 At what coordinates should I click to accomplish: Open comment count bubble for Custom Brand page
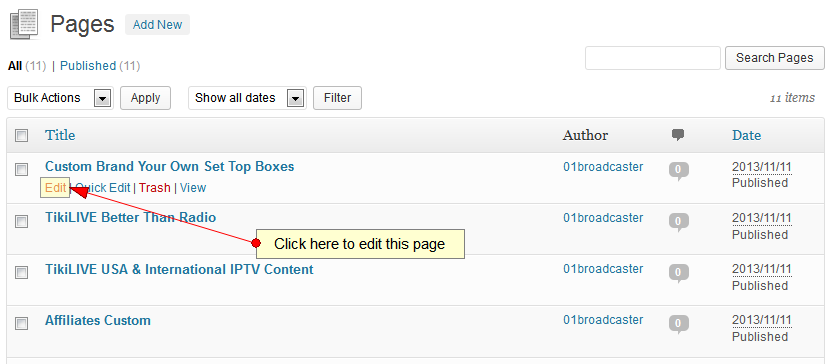tap(679, 171)
